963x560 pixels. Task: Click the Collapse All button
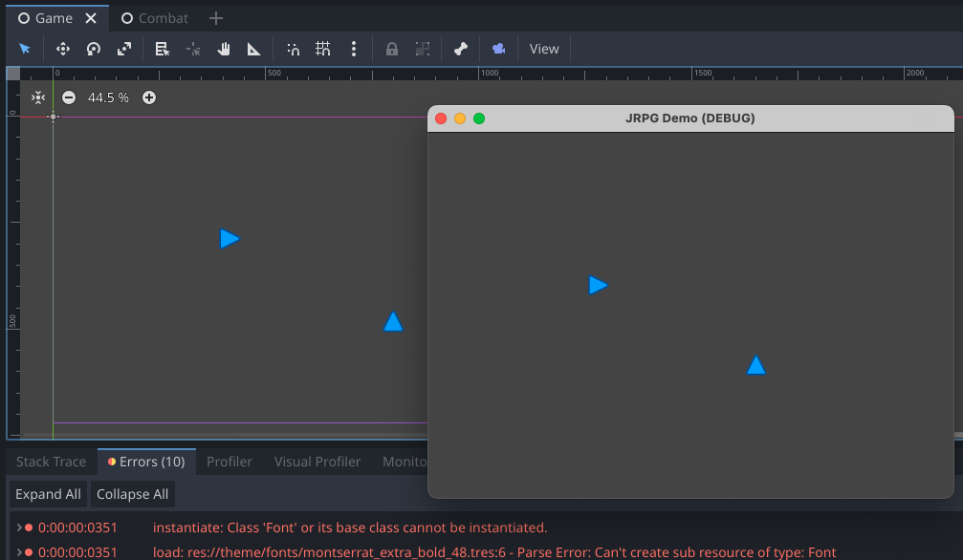click(132, 494)
